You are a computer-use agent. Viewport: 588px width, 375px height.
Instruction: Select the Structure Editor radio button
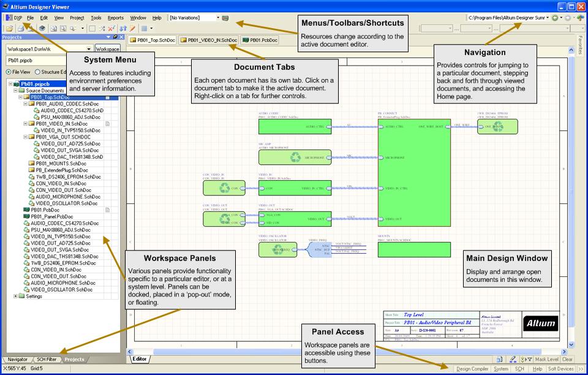point(37,72)
